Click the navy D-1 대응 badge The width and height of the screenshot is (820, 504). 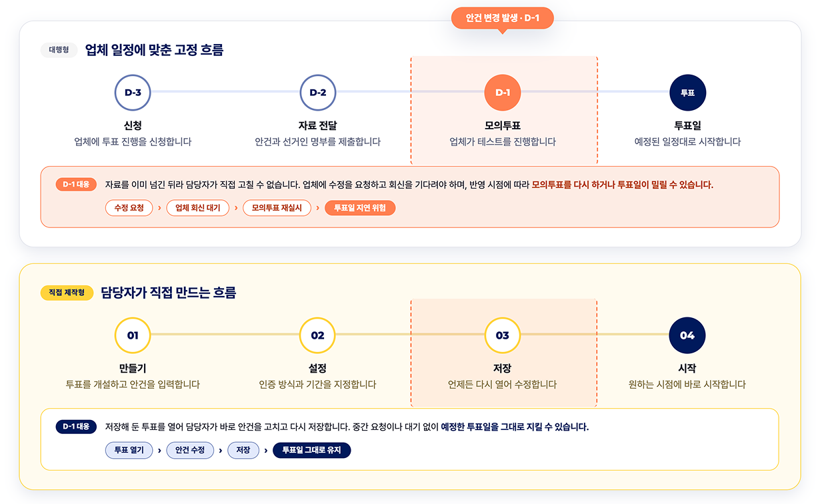click(77, 427)
